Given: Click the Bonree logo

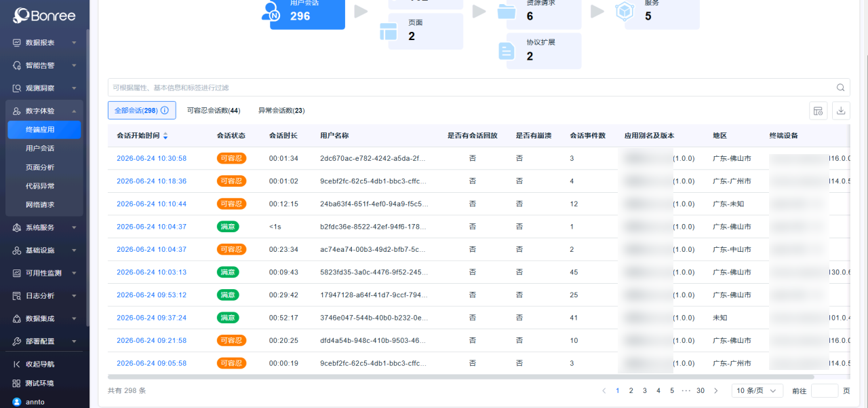Looking at the screenshot, I should 44,15.
